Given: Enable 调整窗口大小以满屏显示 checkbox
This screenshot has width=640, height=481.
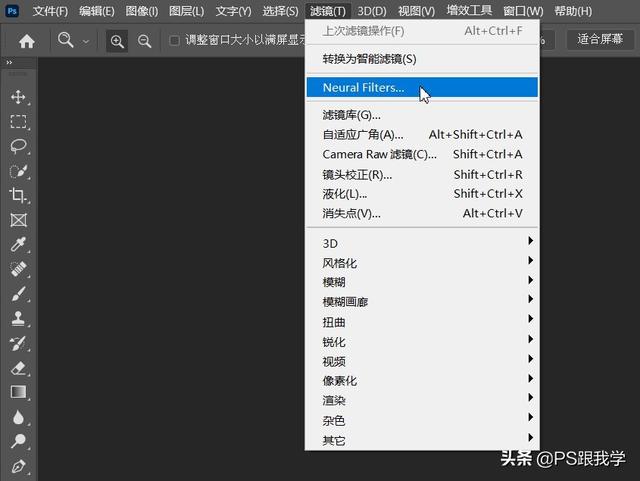Looking at the screenshot, I should pos(174,40).
